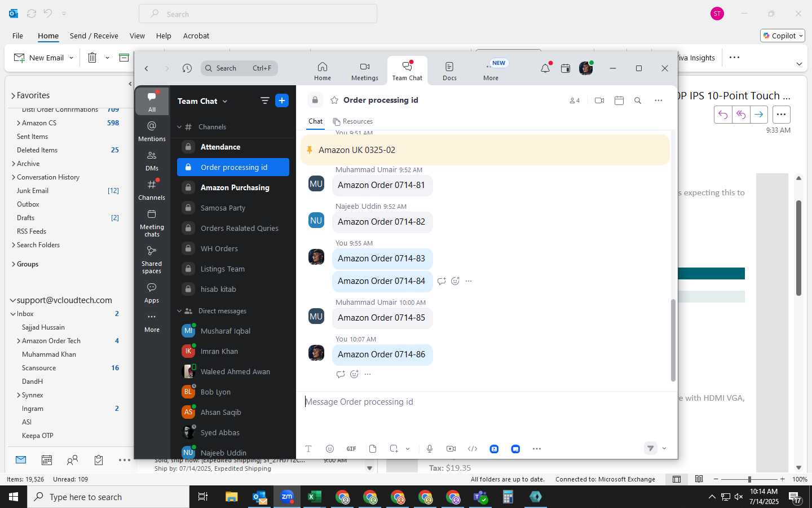Viewport: 812px width, 508px height.
Task: Click the Zoom search box
Action: (239, 68)
